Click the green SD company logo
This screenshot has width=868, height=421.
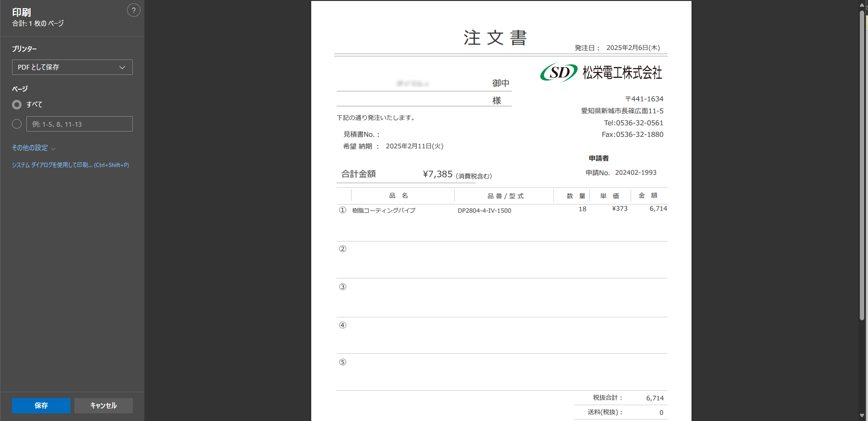pos(559,72)
